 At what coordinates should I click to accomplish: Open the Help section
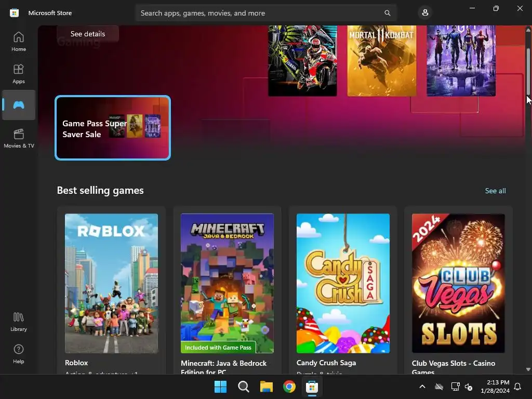pos(18,354)
